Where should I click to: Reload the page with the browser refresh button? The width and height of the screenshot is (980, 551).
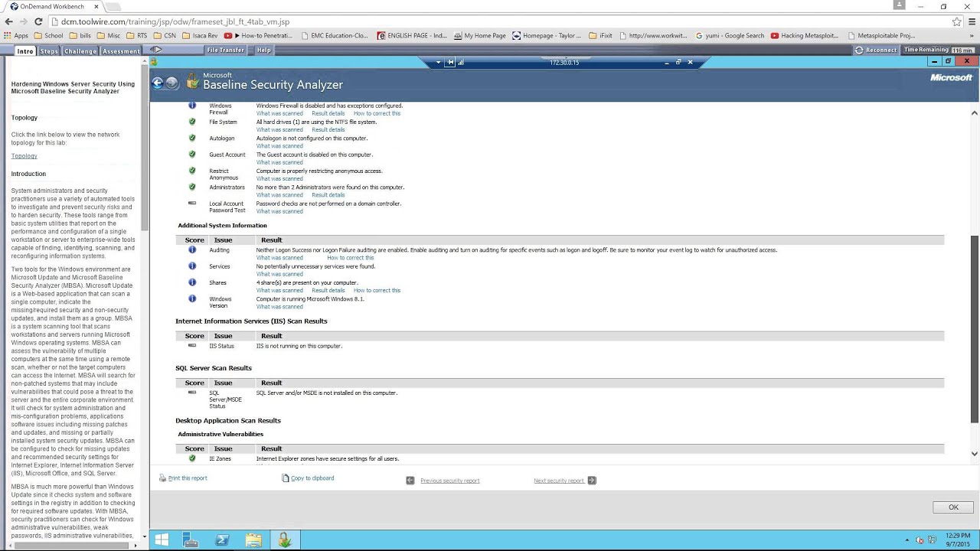pos(38,21)
